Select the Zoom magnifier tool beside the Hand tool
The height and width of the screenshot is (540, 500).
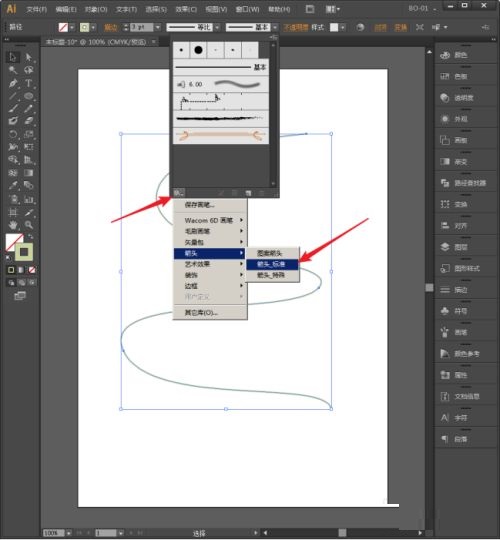click(x=29, y=225)
